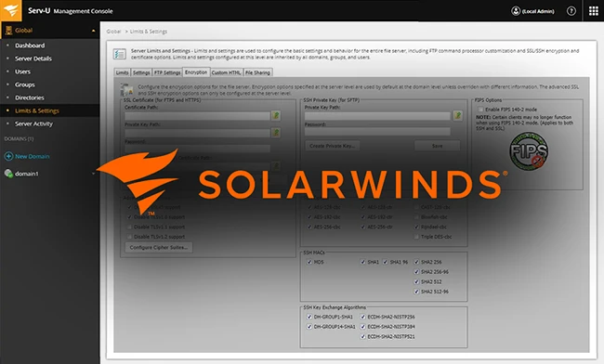Toggle Disable TLSv1.2 support checkbox
Screen dimensions: 604x364
pyautogui.click(x=129, y=237)
